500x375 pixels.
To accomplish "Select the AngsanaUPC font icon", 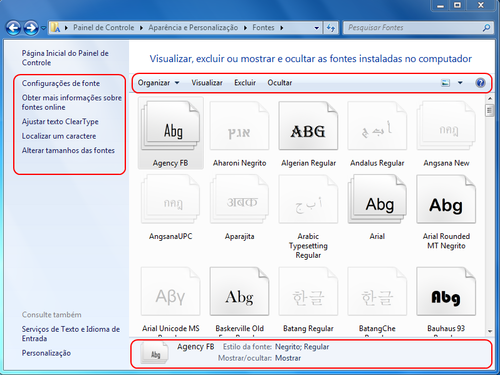I will tap(171, 199).
